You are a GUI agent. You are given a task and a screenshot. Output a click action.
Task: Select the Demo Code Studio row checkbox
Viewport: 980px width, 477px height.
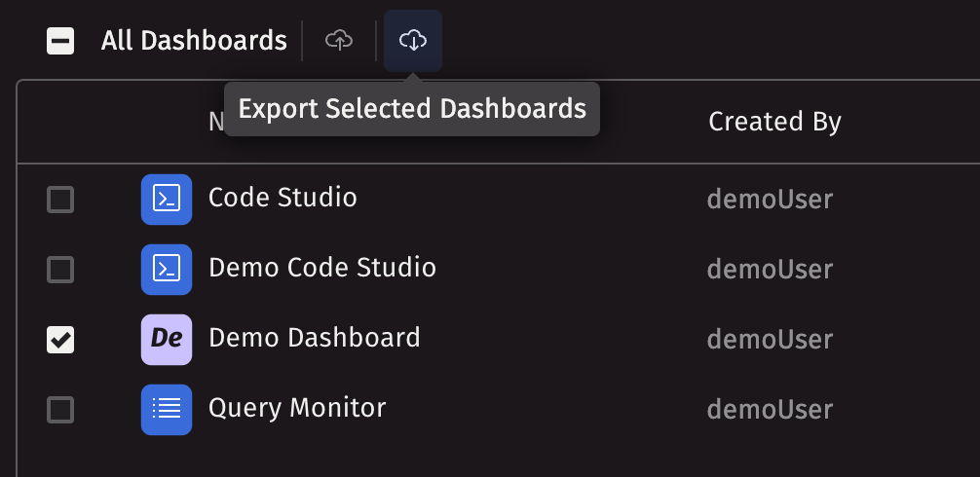(60, 269)
